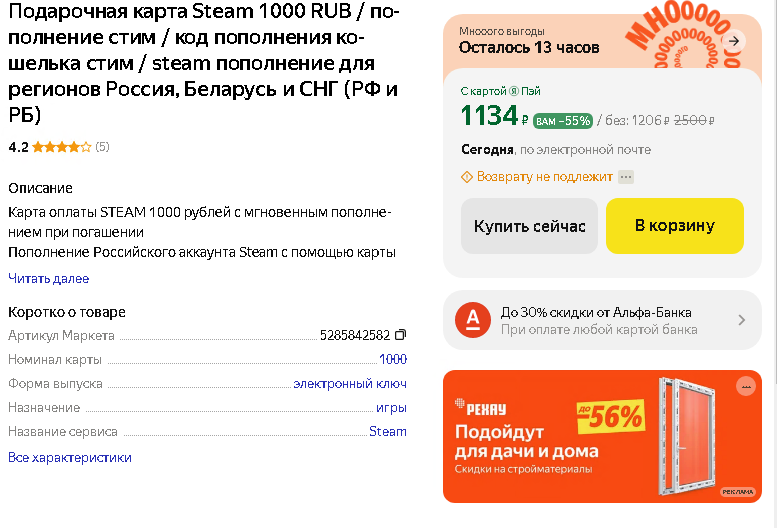Expand the Альфа-Банк discount offer chevron
The image size is (777, 528).
coord(742,320)
